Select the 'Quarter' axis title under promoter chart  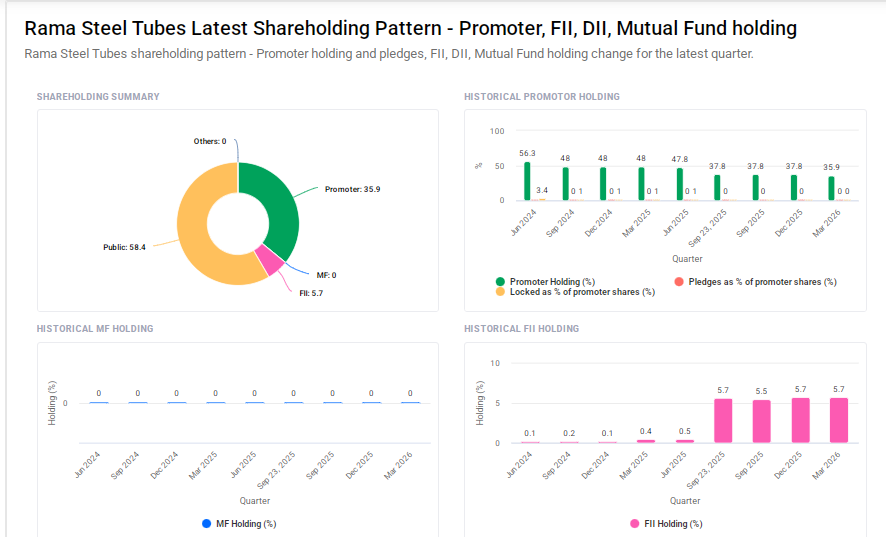(687, 258)
